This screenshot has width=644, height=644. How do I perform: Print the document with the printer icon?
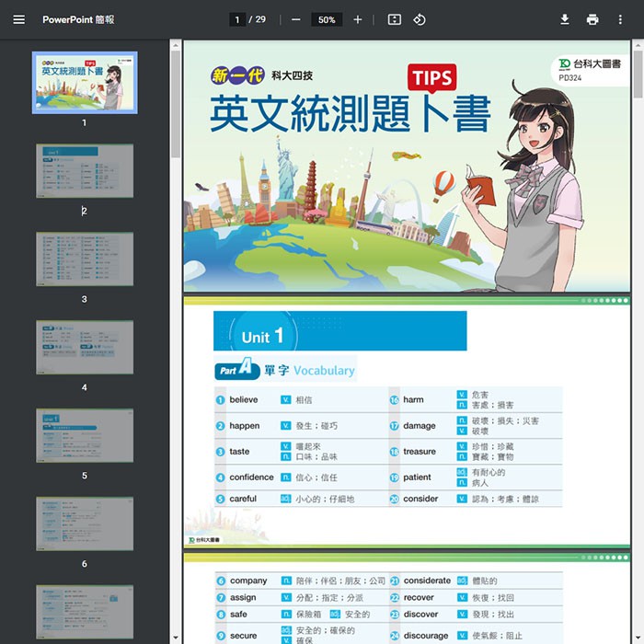click(592, 19)
